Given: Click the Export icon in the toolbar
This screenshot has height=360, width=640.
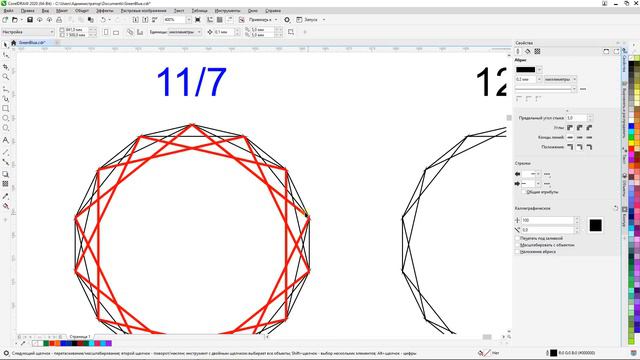Looking at the screenshot, I should click(145, 20).
